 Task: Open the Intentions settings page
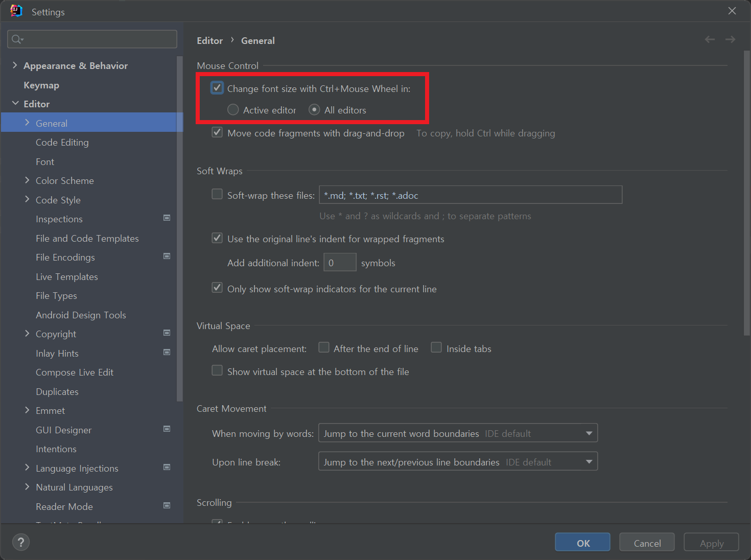click(56, 449)
